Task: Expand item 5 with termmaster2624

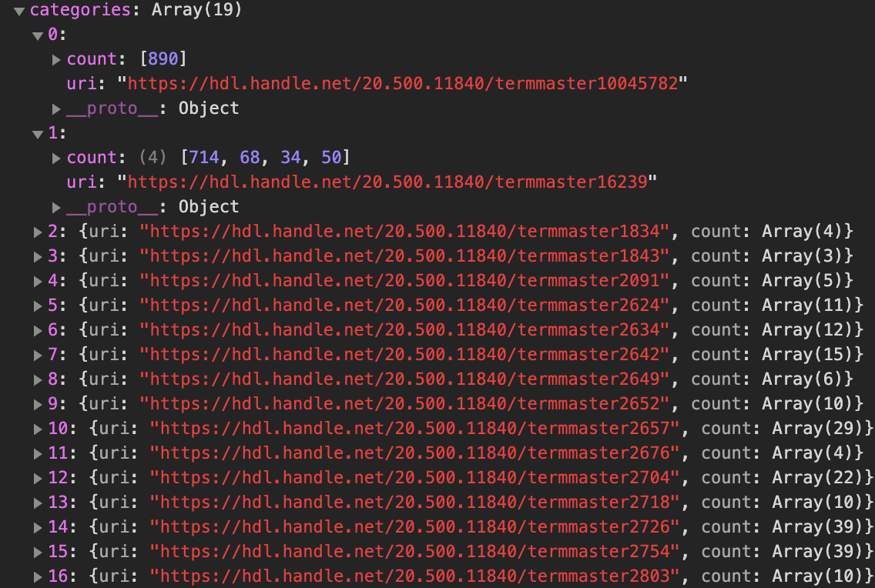Action: pos(38,306)
